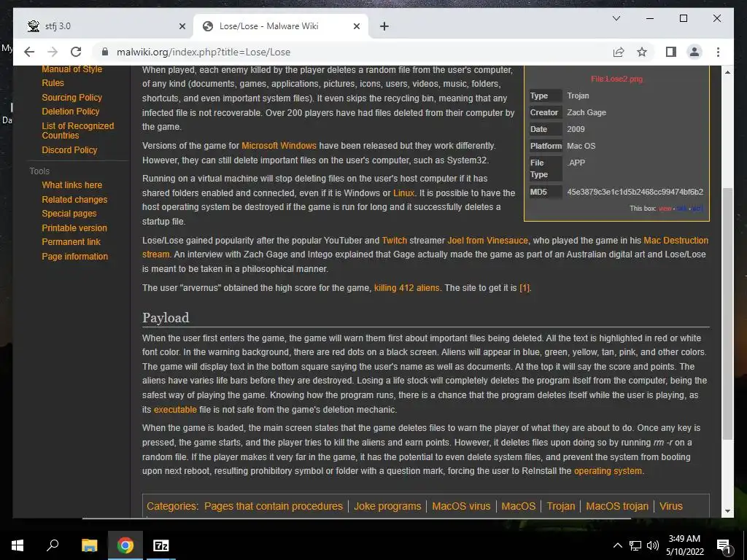747x560 pixels.
Task: Click the page scrollbar up arrow
Action: point(727,72)
